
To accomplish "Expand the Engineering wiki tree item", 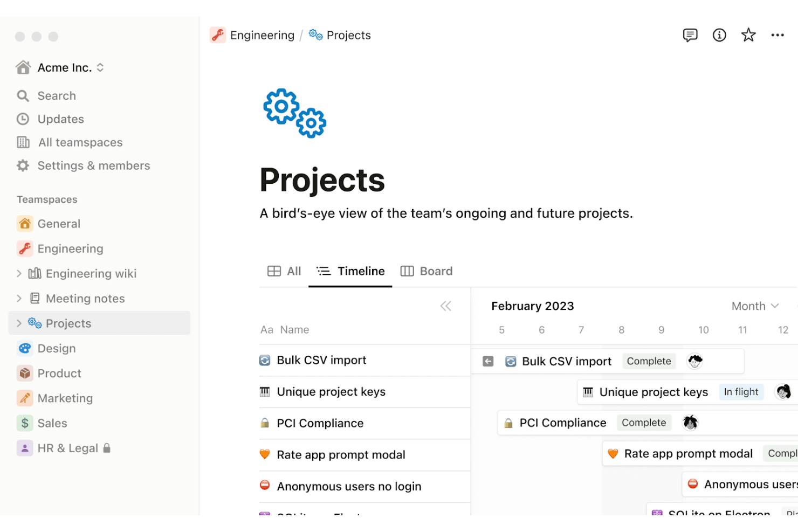I will (19, 274).
